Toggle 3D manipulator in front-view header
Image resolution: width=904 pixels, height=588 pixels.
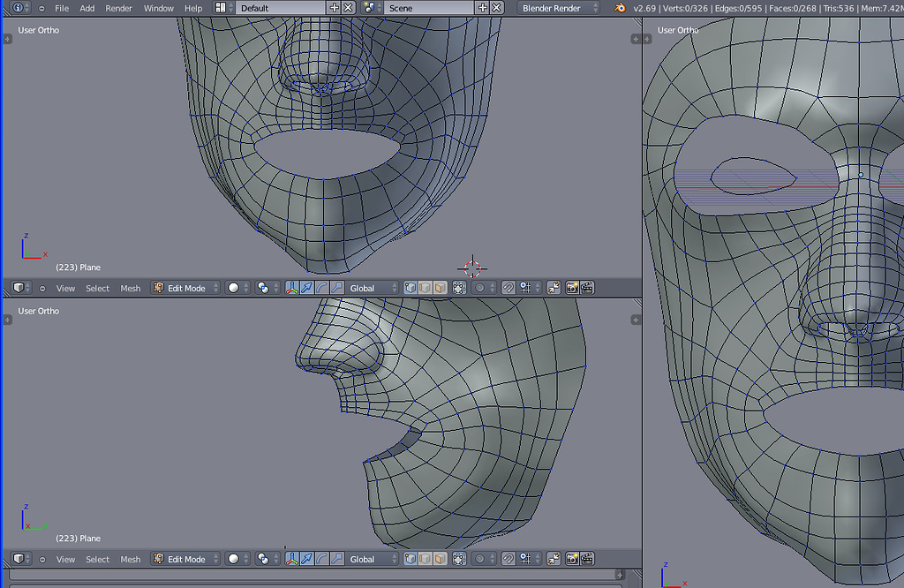point(292,288)
